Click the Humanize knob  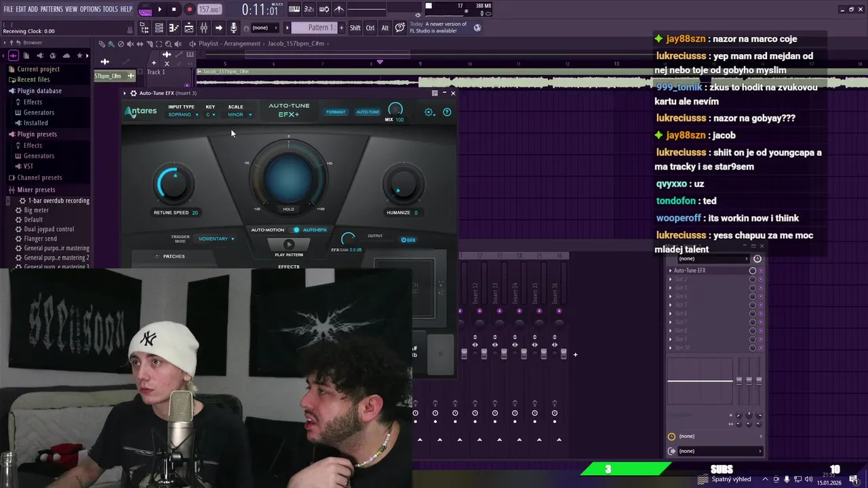[x=403, y=184]
